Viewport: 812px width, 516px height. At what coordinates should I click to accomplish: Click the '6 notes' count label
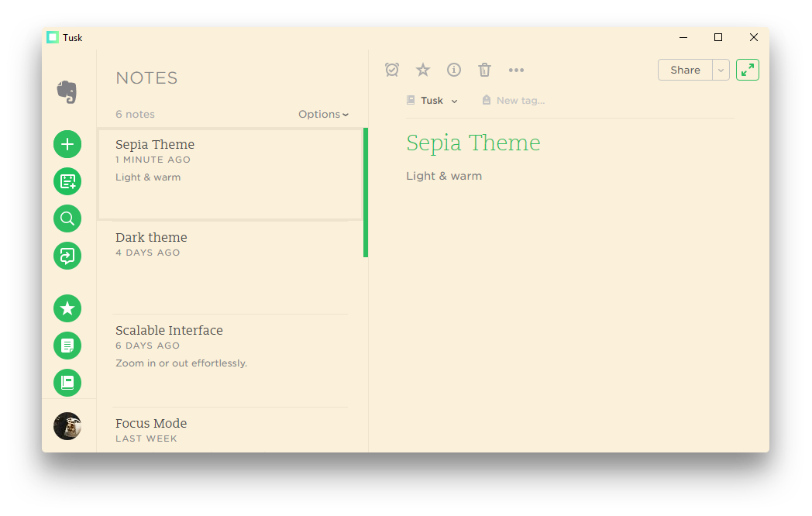(135, 114)
